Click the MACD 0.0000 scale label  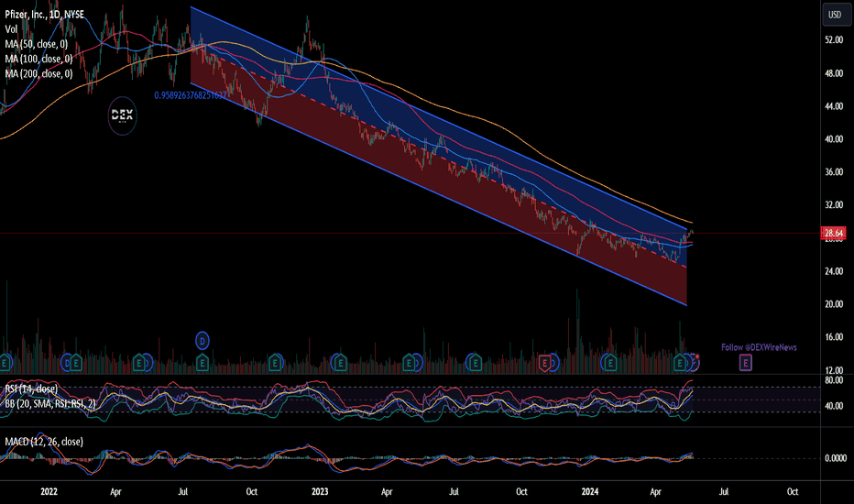836,458
